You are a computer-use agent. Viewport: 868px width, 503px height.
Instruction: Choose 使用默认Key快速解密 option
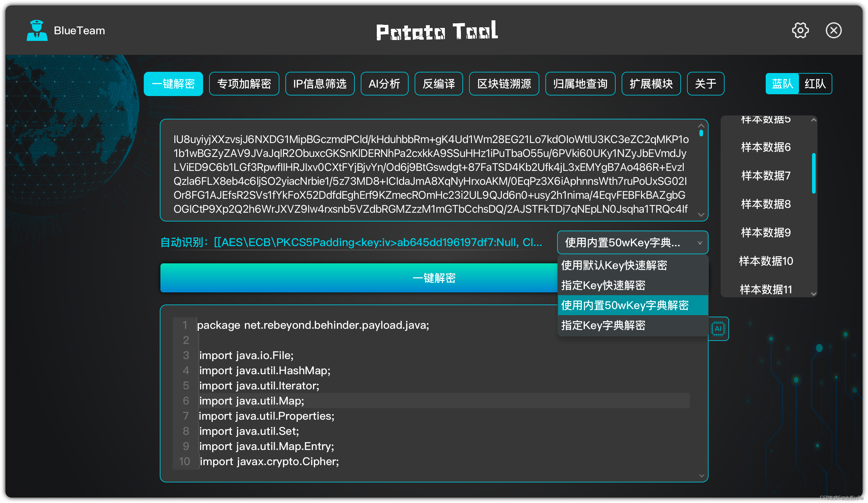tap(614, 265)
